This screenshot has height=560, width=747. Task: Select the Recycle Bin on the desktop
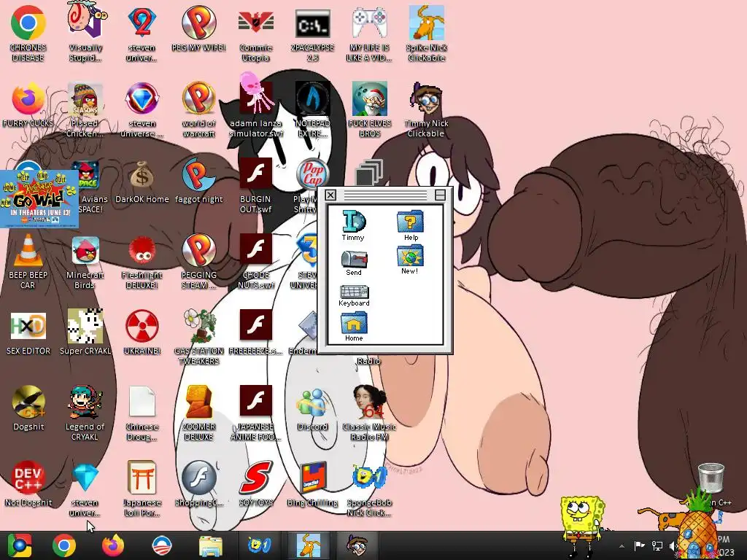click(711, 478)
